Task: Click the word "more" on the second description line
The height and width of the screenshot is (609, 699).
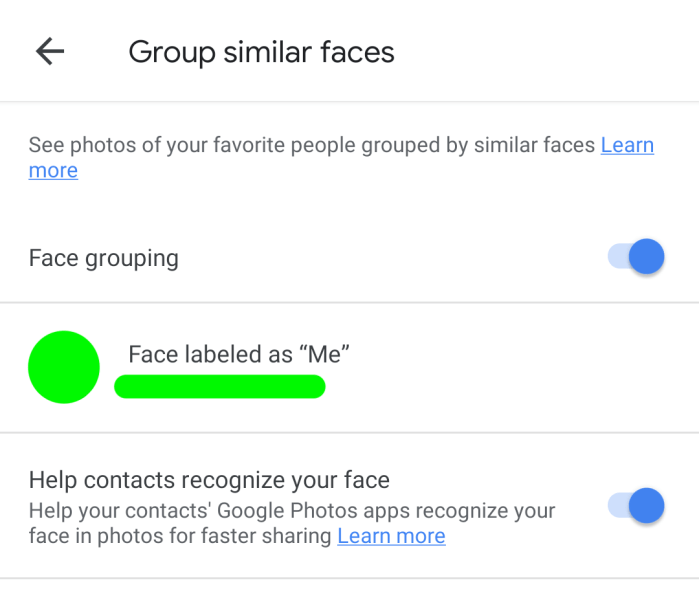Action: (x=53, y=171)
